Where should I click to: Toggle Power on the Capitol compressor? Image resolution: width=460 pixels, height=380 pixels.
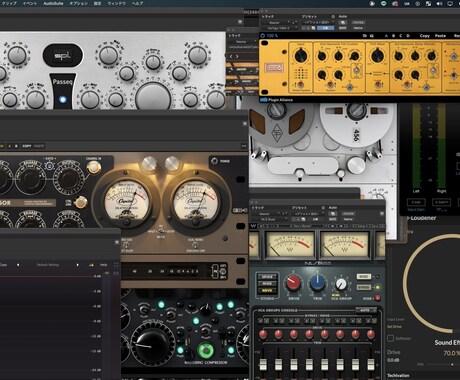(x=214, y=161)
